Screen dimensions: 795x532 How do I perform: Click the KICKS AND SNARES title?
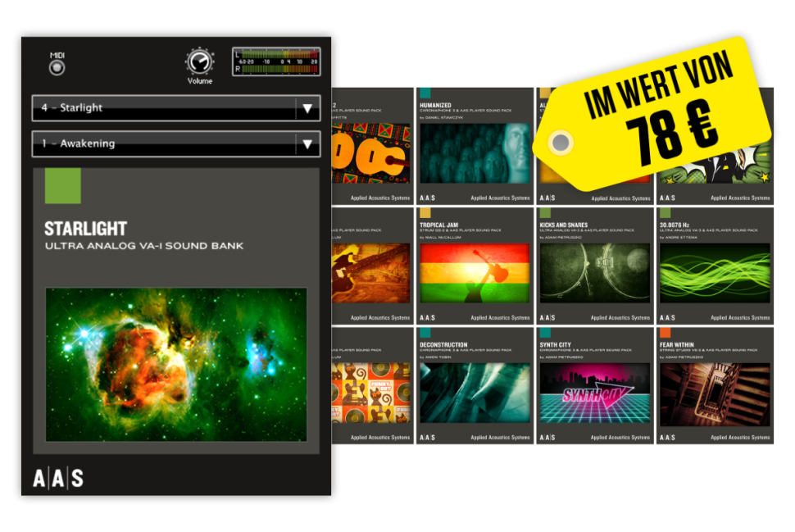tap(564, 225)
